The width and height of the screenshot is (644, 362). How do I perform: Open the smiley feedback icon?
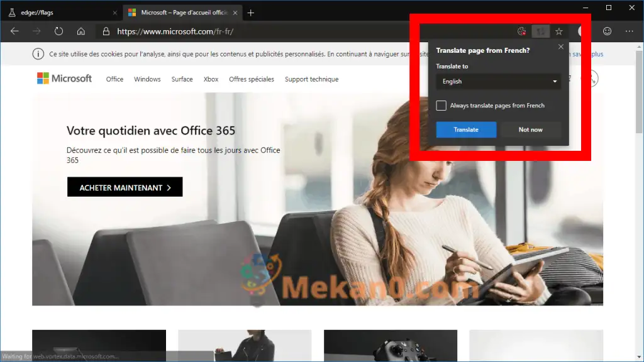tap(607, 31)
